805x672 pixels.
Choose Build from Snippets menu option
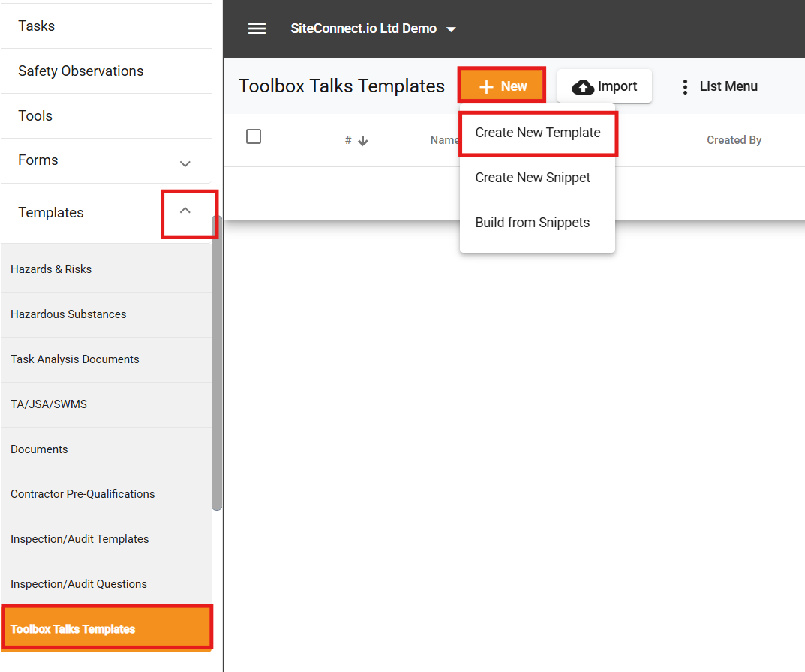pyautogui.click(x=532, y=223)
